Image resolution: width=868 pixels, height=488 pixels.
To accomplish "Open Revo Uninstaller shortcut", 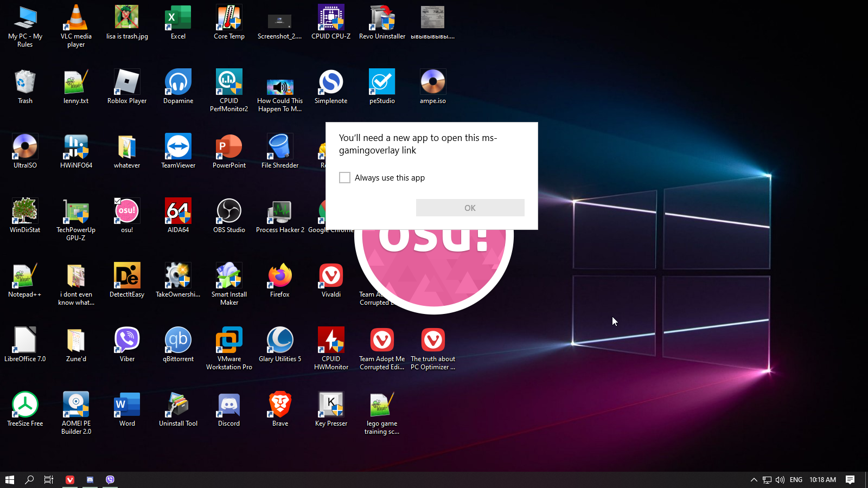I will 382,22.
